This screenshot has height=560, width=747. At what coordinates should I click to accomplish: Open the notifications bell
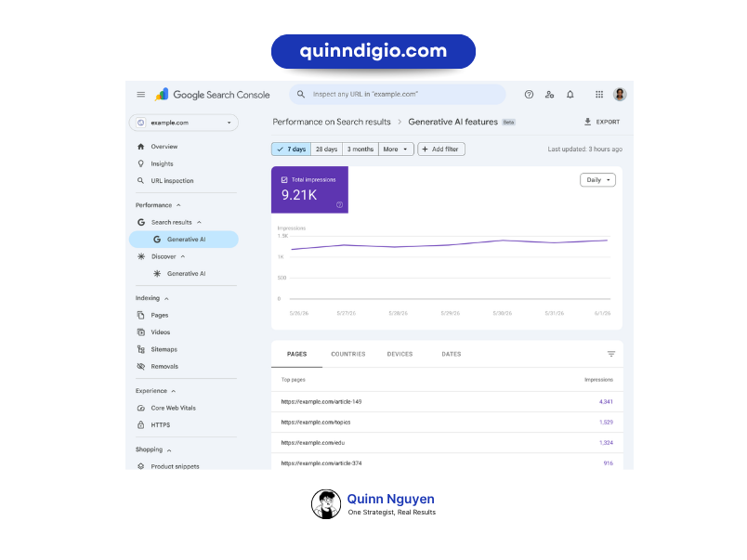[x=570, y=95]
